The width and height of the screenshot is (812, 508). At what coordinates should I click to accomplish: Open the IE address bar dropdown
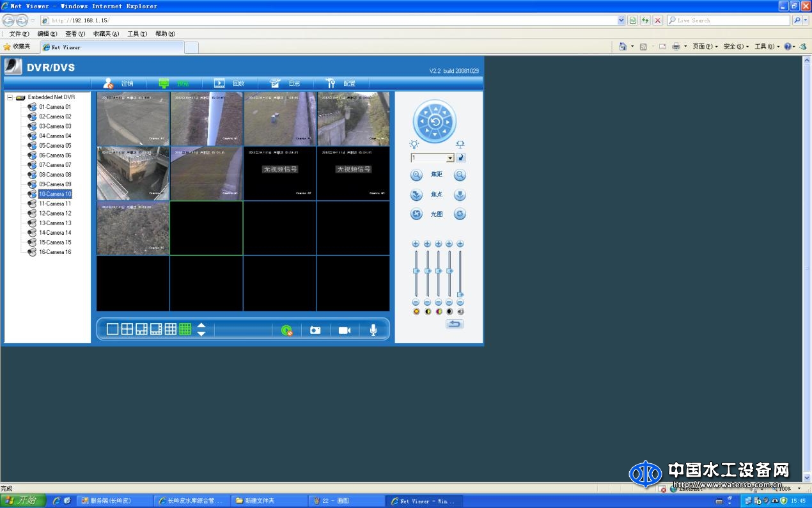pyautogui.click(x=621, y=20)
